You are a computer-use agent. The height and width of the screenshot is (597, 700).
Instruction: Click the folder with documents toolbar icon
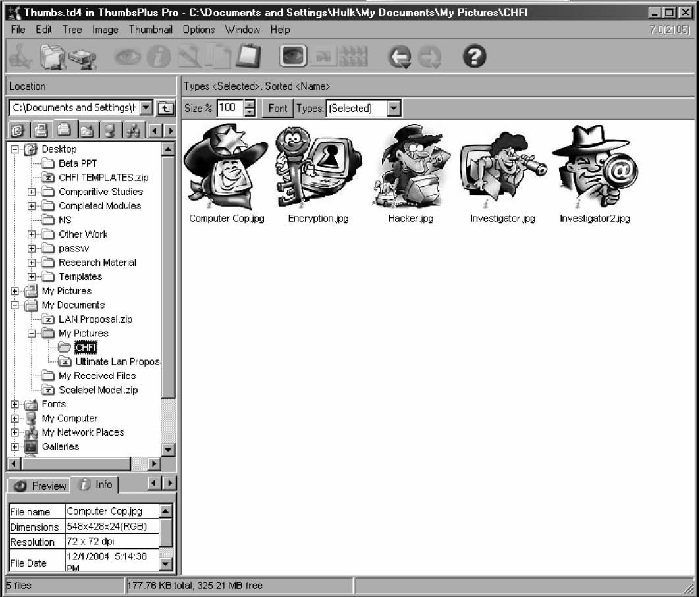[51, 57]
